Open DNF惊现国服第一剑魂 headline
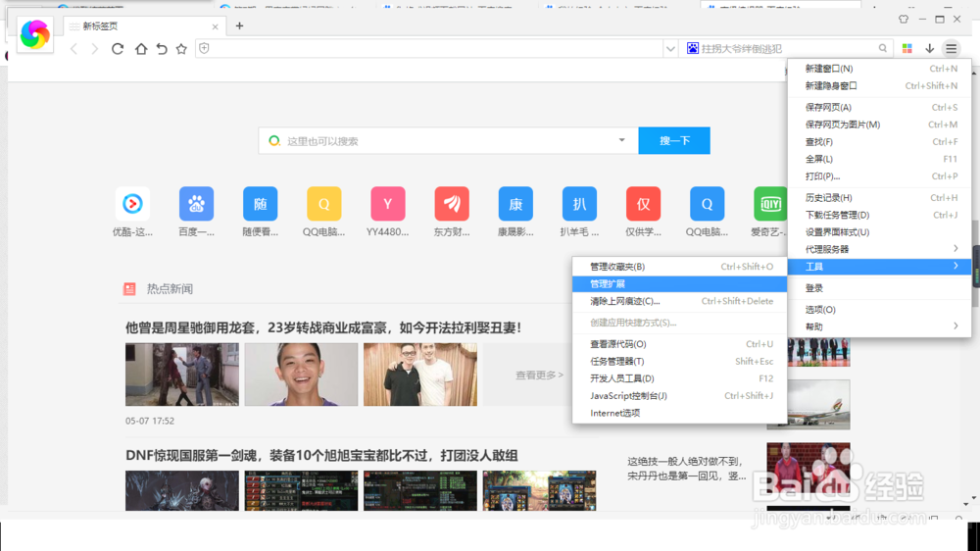Viewport: 980px width, 551px height. click(x=321, y=455)
